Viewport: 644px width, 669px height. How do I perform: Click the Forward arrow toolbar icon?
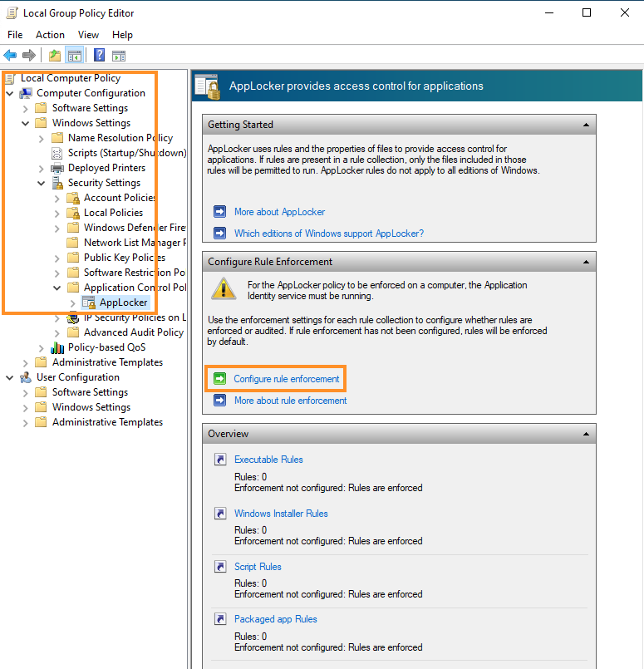pyautogui.click(x=28, y=55)
